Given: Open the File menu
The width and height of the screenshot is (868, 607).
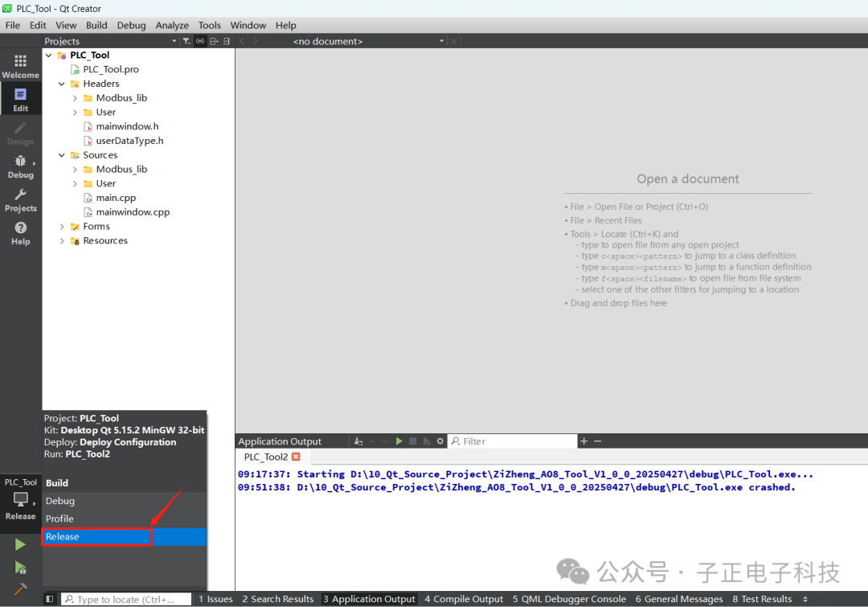Looking at the screenshot, I should (12, 25).
